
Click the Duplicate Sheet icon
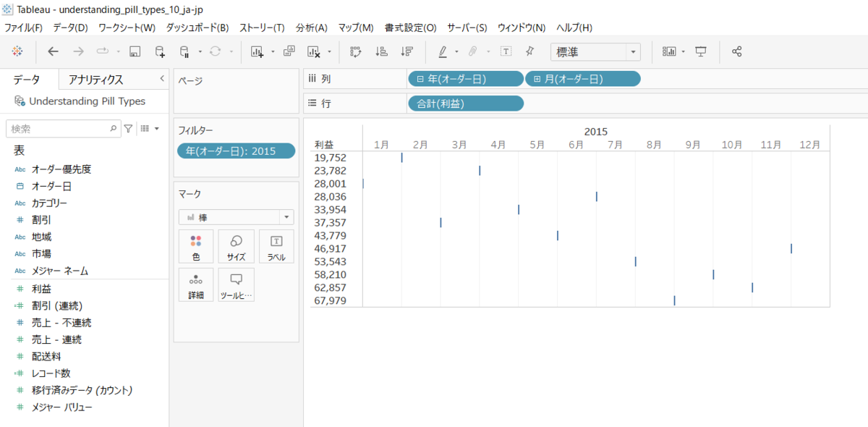289,51
